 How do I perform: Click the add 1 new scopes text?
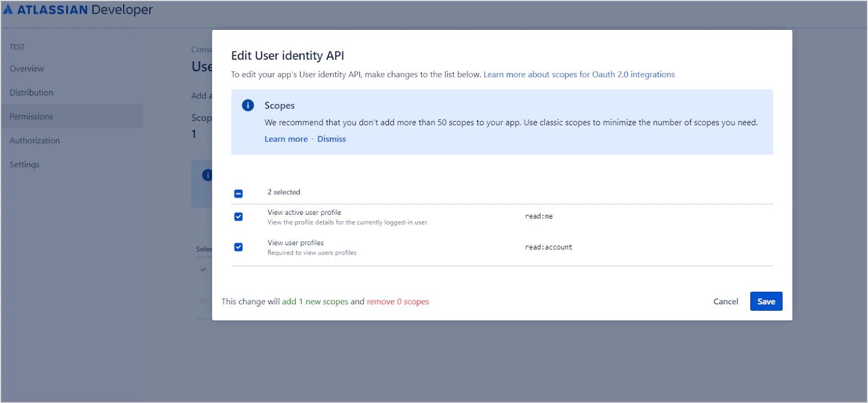[x=315, y=302]
